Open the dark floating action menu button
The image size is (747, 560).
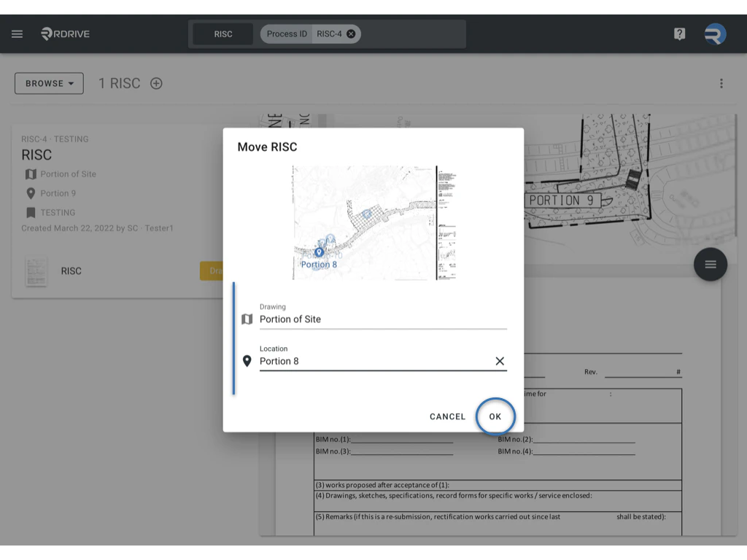pyautogui.click(x=710, y=265)
